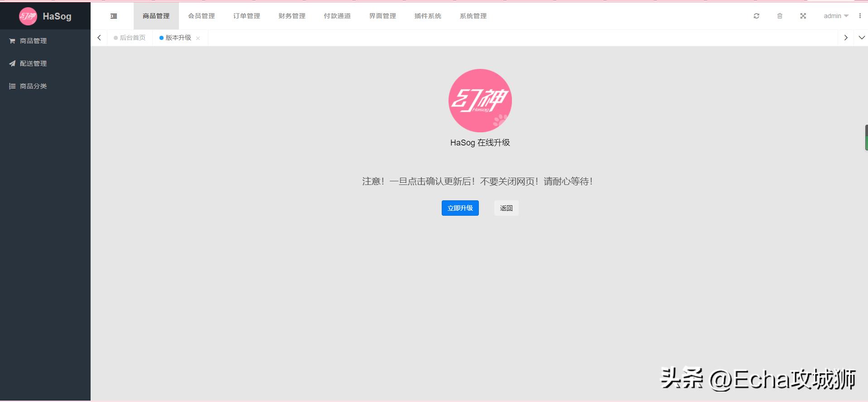Click the refresh icon in top bar

click(x=757, y=16)
